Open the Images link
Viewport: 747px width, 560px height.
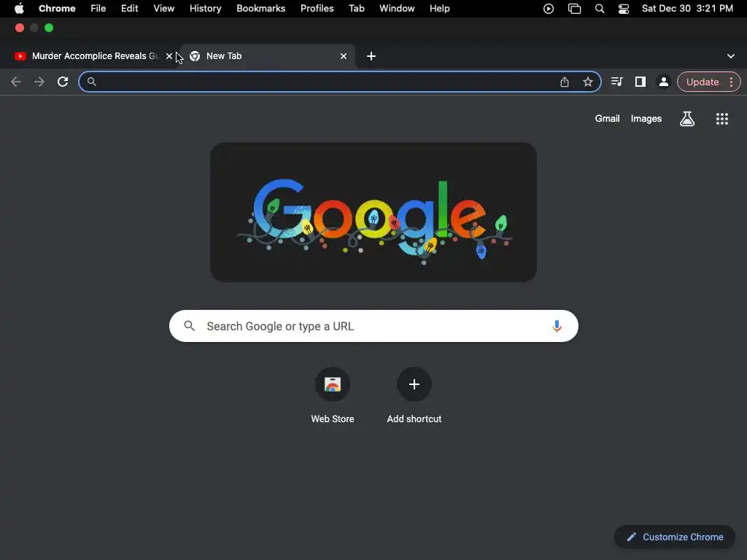[x=646, y=119]
